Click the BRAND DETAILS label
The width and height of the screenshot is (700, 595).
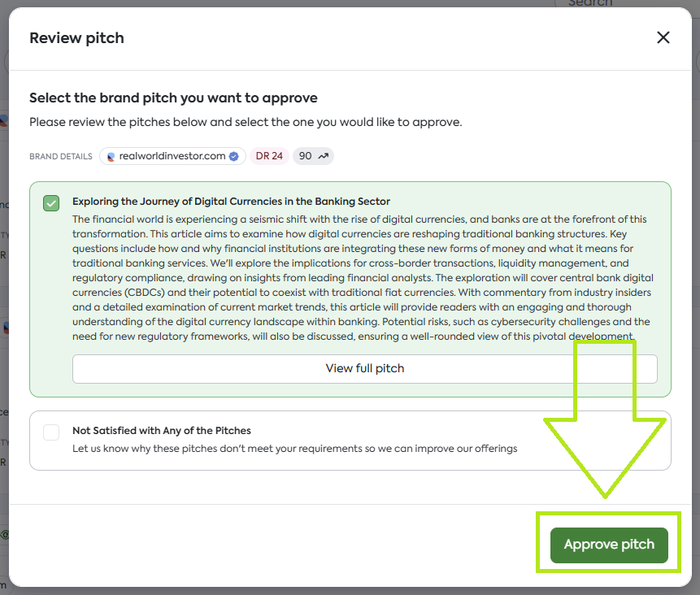[x=61, y=157]
